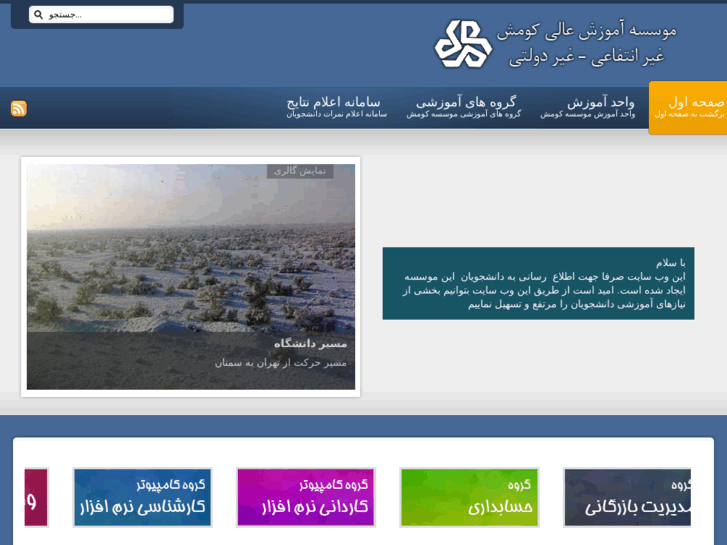Open the گروه های آموزشی menu
The height and width of the screenshot is (545, 727).
pos(464,107)
